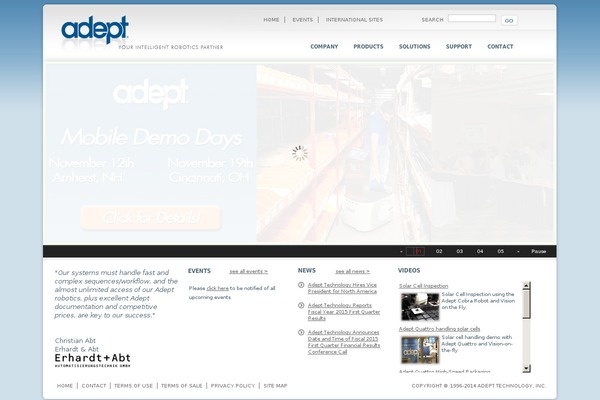
Task: Open 'see all events >' link
Action: point(248,271)
